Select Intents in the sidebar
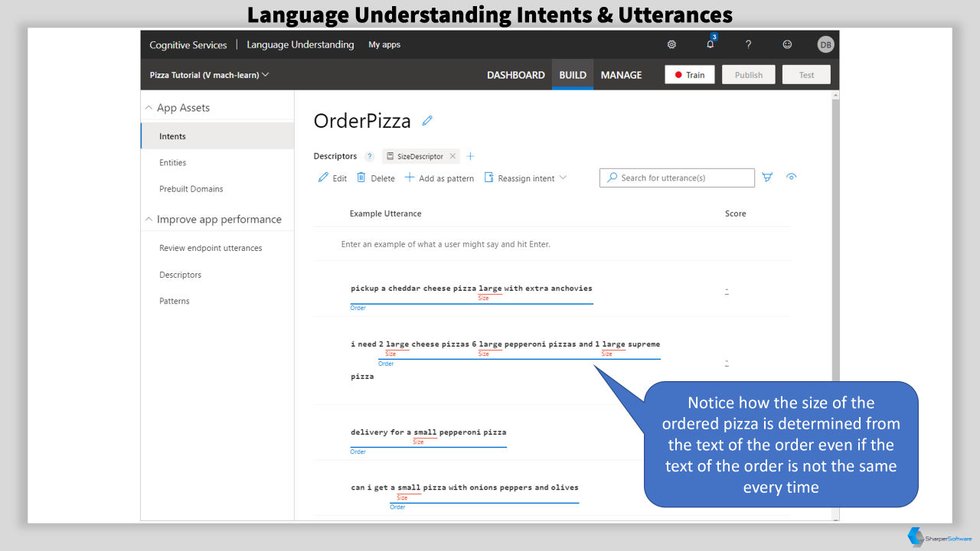Screen dimensions: 980x551 point(217,136)
